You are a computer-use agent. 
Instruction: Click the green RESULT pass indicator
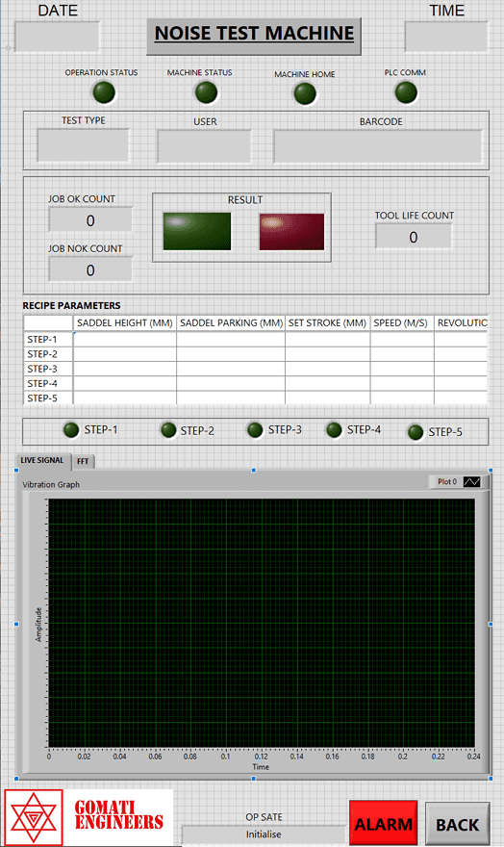197,231
